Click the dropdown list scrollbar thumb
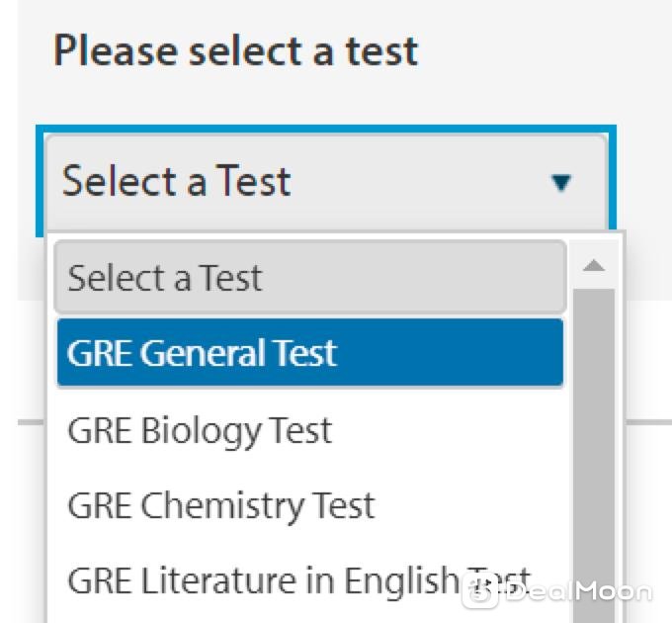The image size is (672, 623). (x=594, y=456)
